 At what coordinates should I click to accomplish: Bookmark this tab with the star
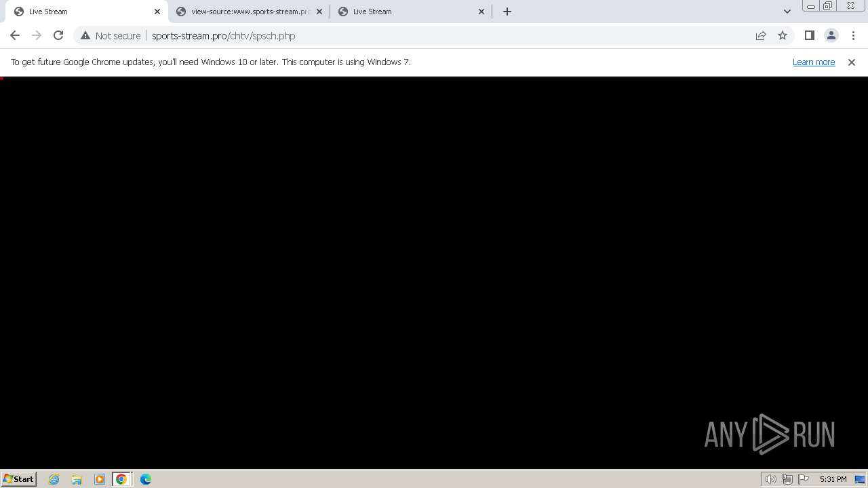(783, 35)
